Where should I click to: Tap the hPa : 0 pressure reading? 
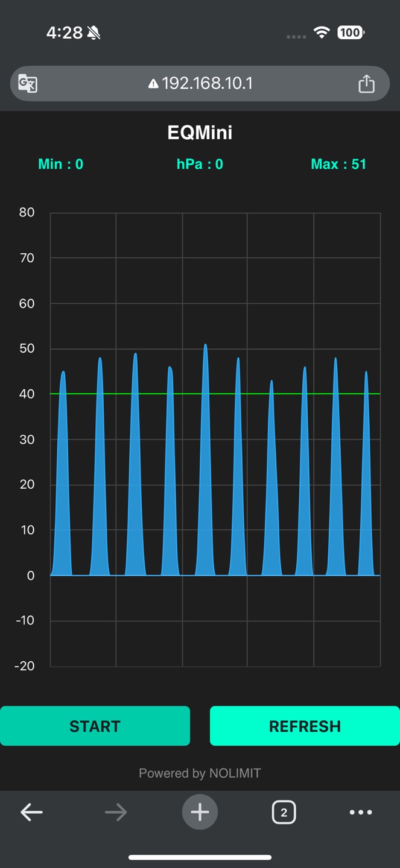coord(200,164)
